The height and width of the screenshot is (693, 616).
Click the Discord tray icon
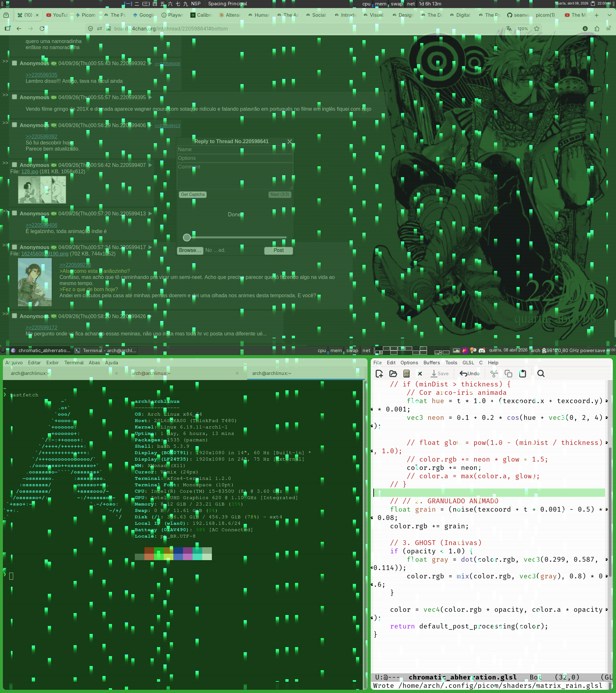tap(482, 351)
